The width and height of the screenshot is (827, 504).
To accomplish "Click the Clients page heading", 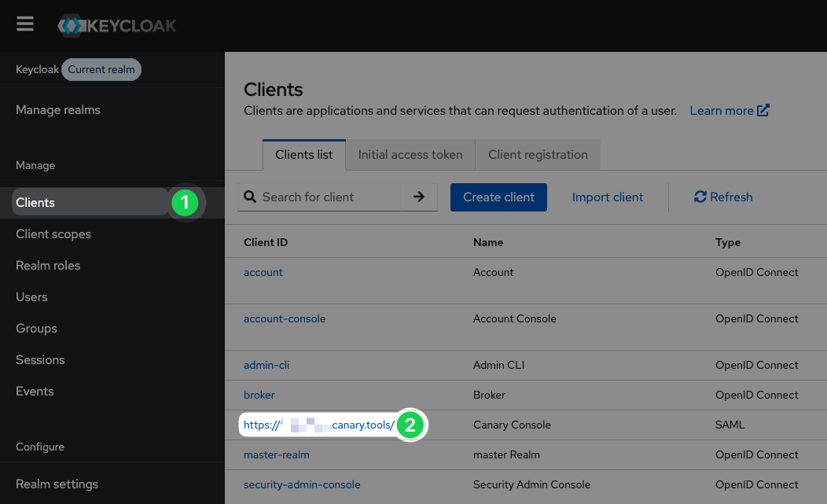I will [x=274, y=90].
